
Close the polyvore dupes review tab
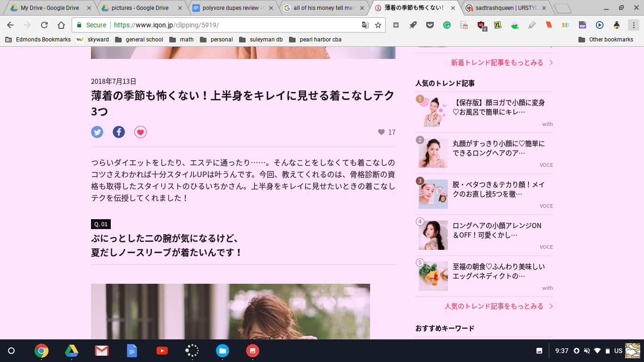[271, 8]
